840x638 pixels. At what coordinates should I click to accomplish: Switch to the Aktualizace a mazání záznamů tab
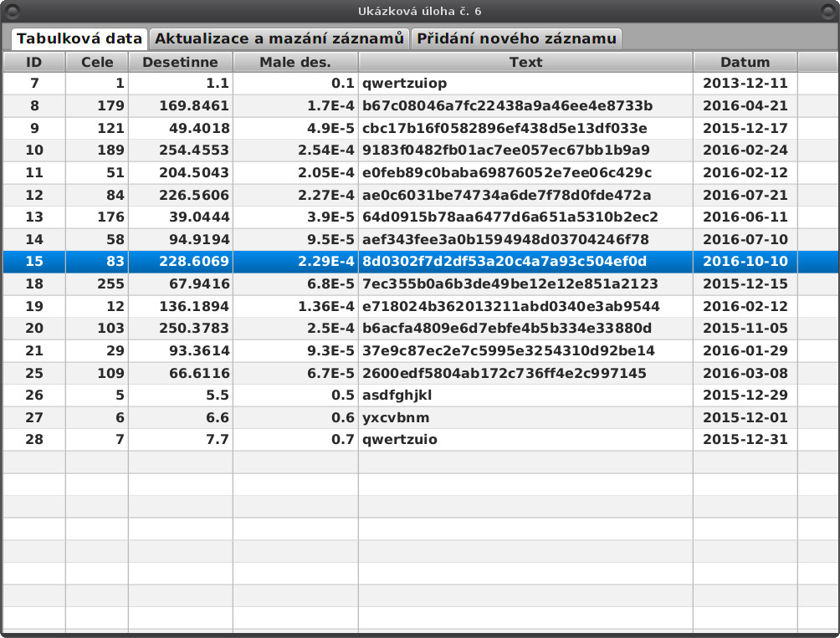[280, 38]
